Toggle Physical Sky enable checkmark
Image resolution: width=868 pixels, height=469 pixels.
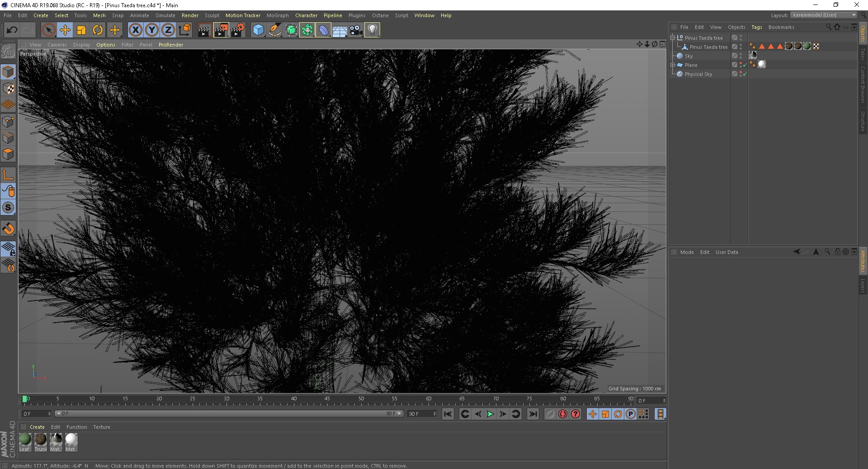(745, 74)
